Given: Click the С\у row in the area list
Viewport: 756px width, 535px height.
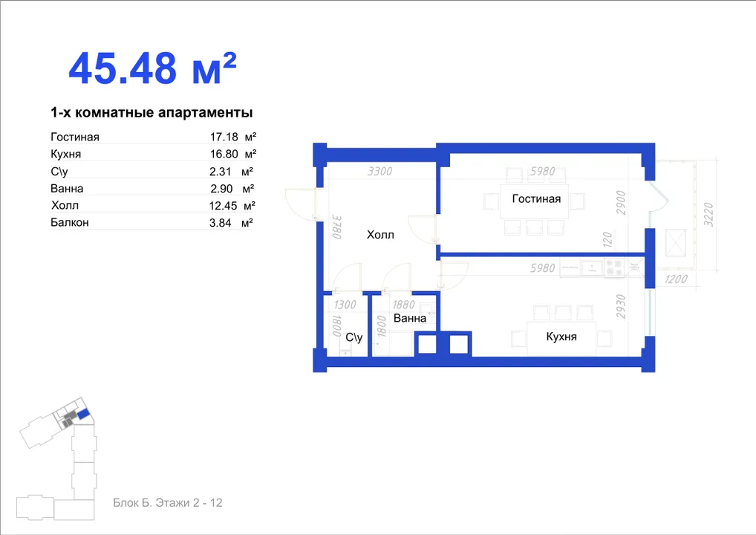Looking at the screenshot, I should tap(152, 171).
